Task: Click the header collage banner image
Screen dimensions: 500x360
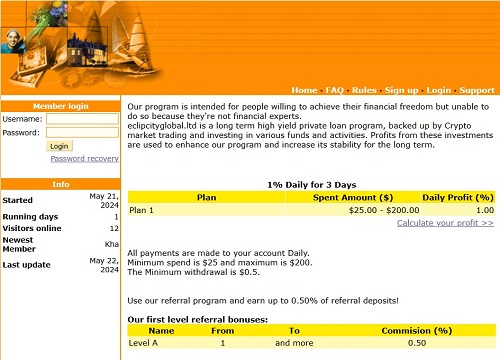Action: 82,45
